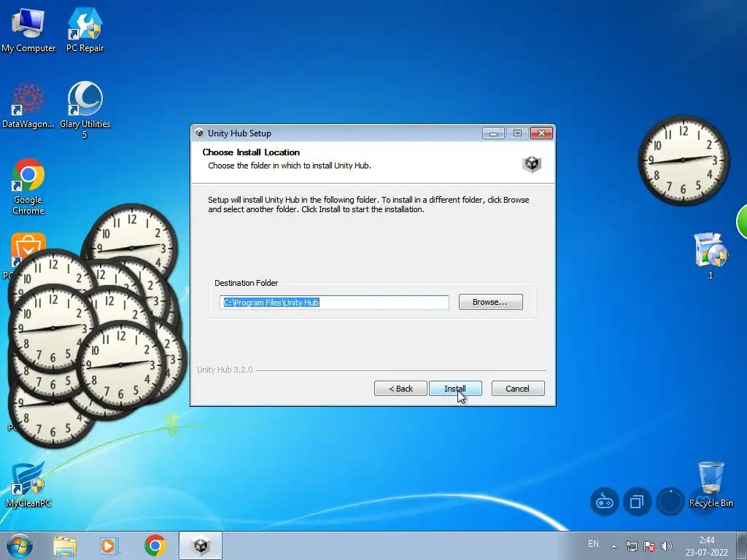Click the Show Desktop strip
Screen dimensions: 747x560
(742, 545)
